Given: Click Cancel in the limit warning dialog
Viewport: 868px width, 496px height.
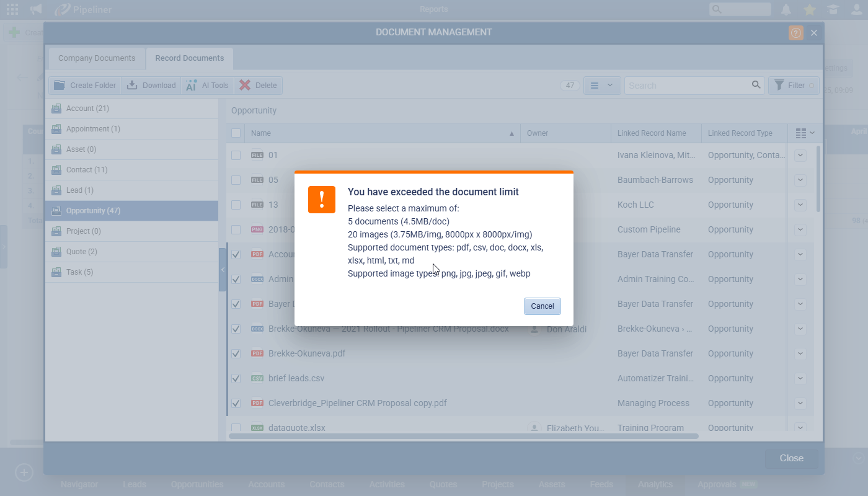Looking at the screenshot, I should [x=542, y=306].
